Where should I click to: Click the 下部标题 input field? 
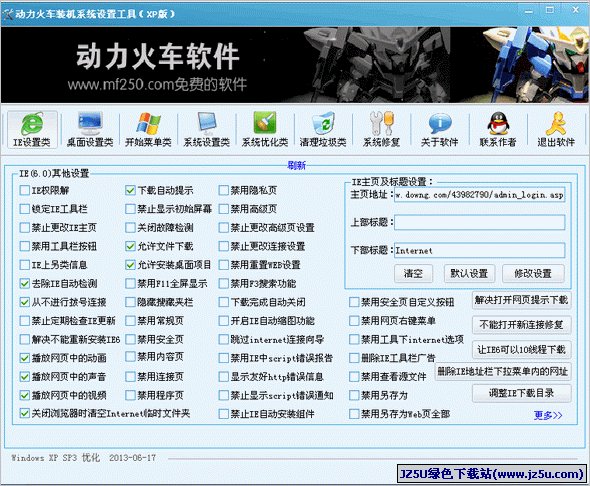[x=479, y=251]
